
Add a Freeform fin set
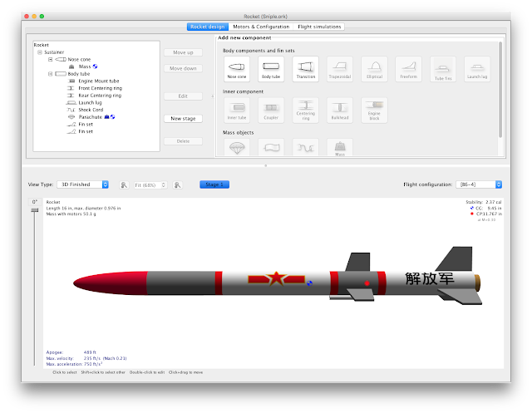tap(408, 69)
